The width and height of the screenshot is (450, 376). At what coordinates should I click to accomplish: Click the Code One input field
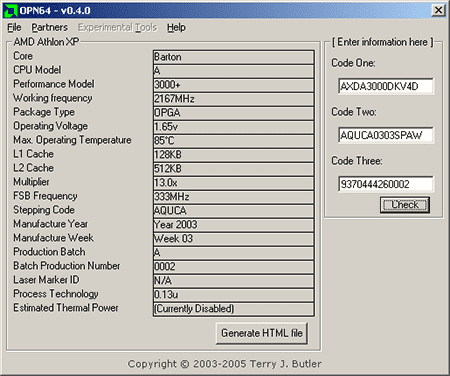[386, 86]
